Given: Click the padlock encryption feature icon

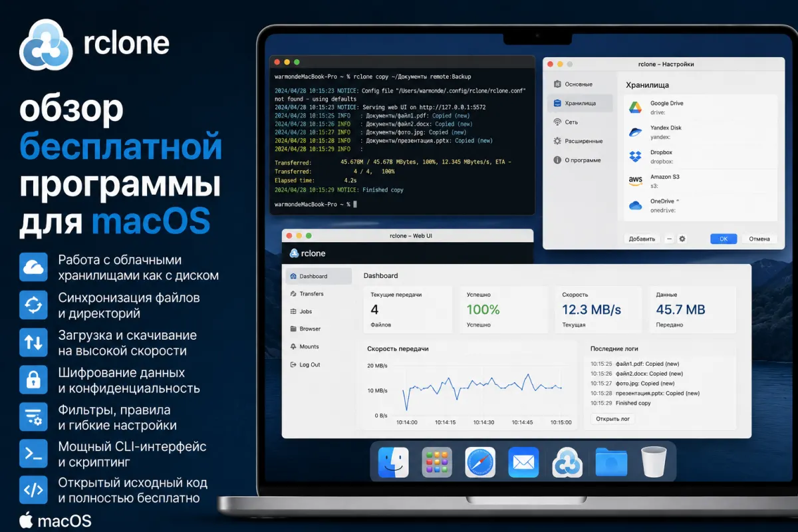Looking at the screenshot, I should pos(33,379).
